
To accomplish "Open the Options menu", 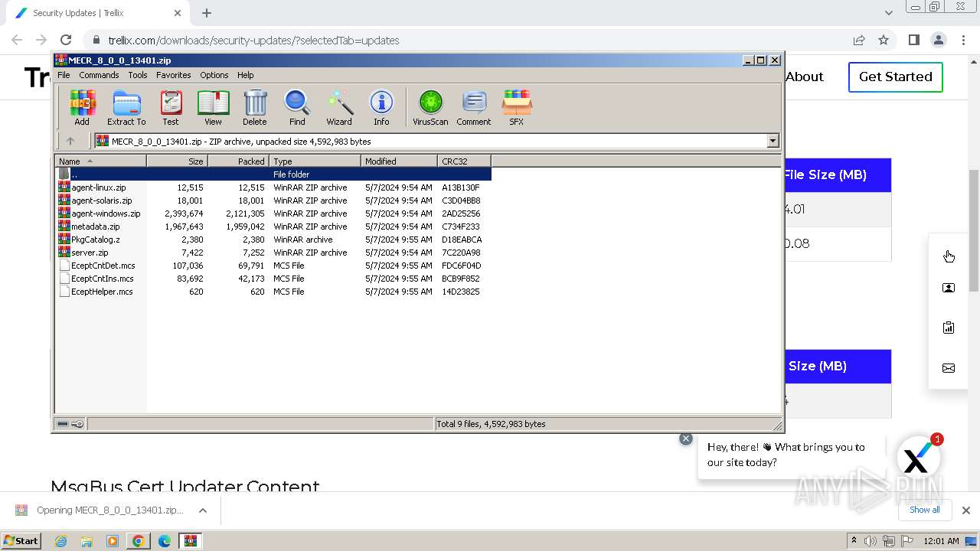I will click(x=214, y=75).
